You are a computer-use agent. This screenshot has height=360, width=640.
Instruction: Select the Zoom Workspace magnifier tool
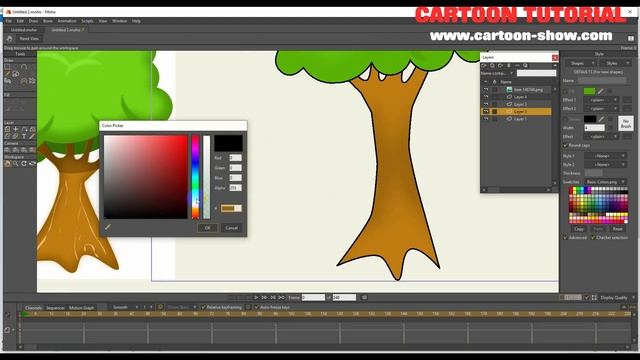pos(16,164)
